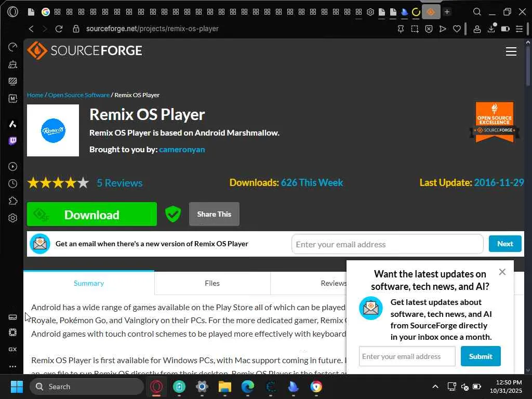
Task: Click the star rating
Action: [x=58, y=183]
